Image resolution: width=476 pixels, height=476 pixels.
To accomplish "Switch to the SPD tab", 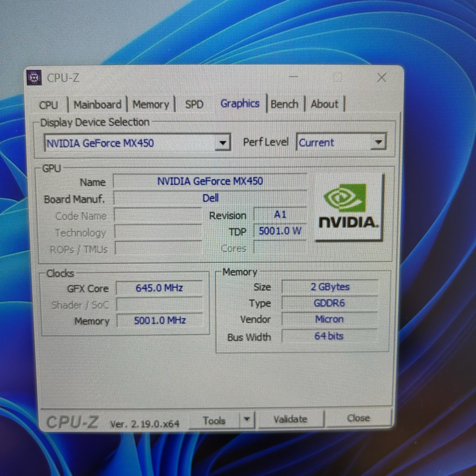I will coord(194,104).
